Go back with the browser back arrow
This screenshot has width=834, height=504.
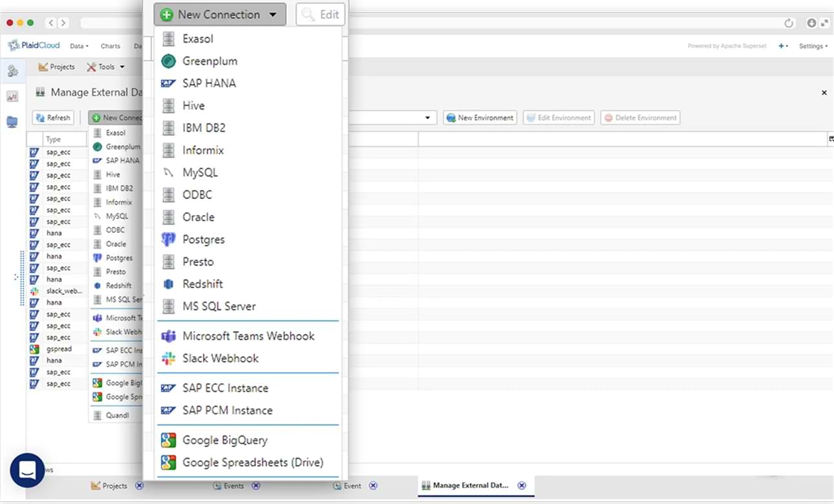click(x=50, y=23)
